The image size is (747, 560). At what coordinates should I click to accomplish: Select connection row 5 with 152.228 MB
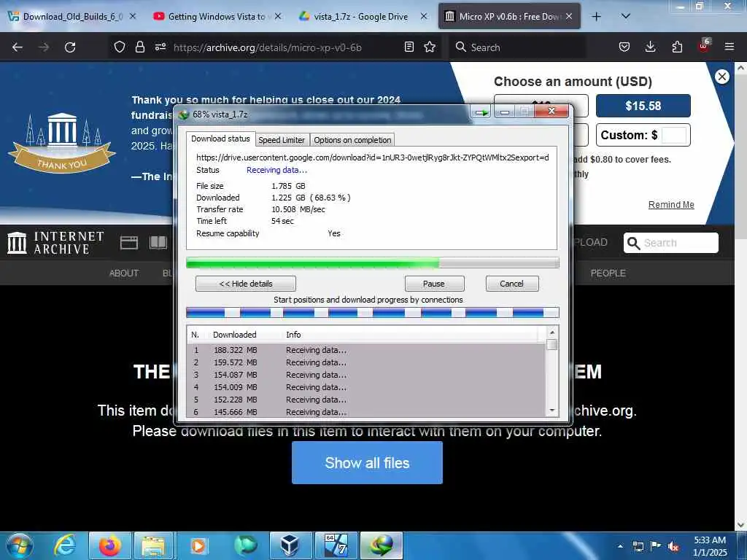(367, 400)
